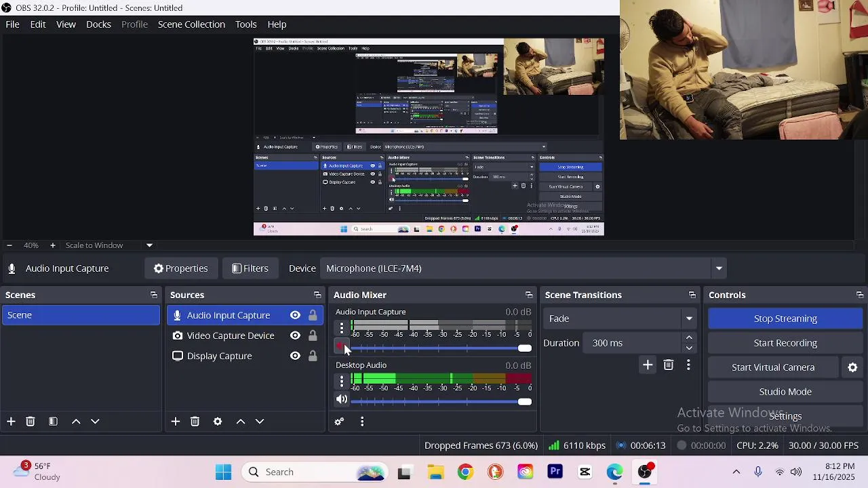Open Audio Mixer options three-dot menu
Image resolution: width=868 pixels, height=488 pixels.
coord(362,422)
